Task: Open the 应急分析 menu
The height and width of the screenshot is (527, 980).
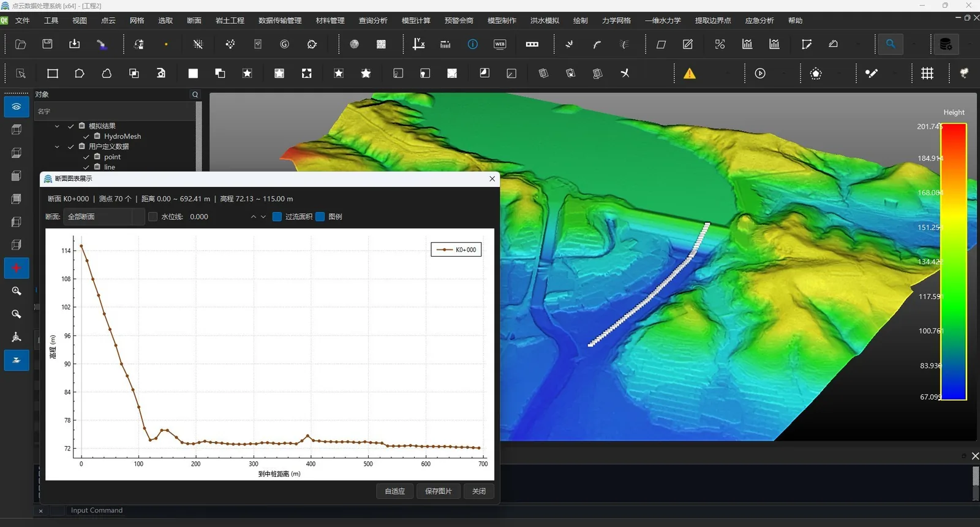Action: click(x=759, y=21)
